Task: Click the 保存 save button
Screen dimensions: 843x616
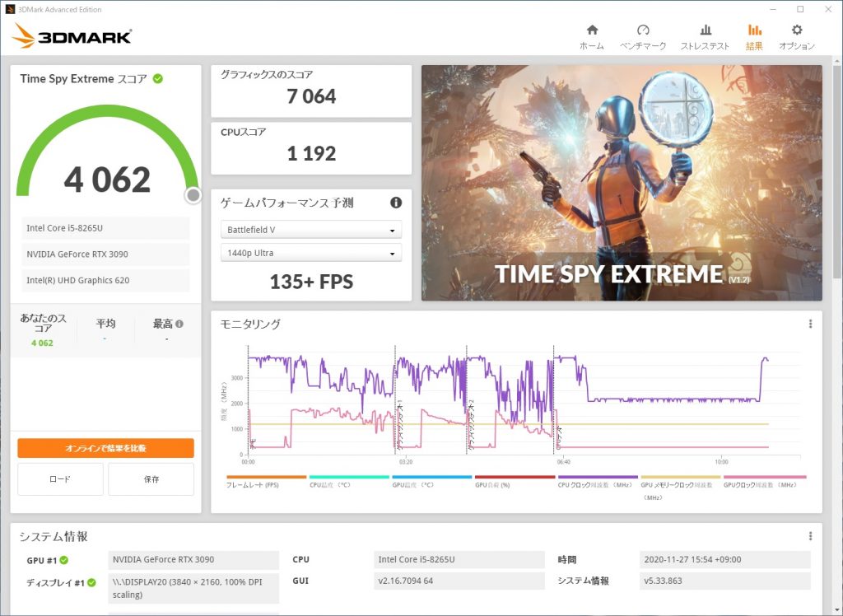Action: 151,478
